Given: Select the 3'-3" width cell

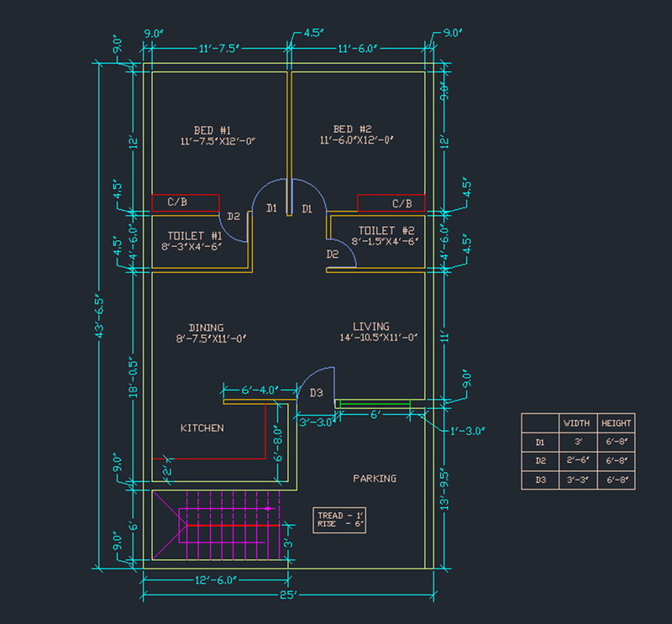Looking at the screenshot, I should click(x=578, y=480).
